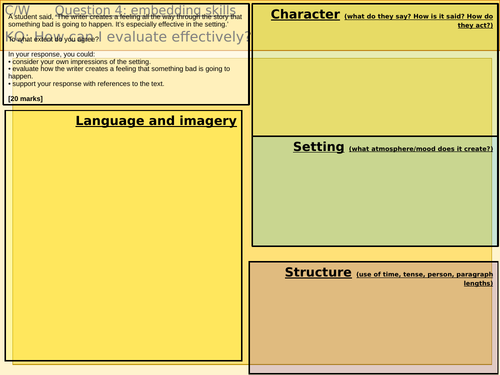The width and height of the screenshot is (500, 375).
Task: Click the '[20 marks]' text
Action: [x=25, y=99]
